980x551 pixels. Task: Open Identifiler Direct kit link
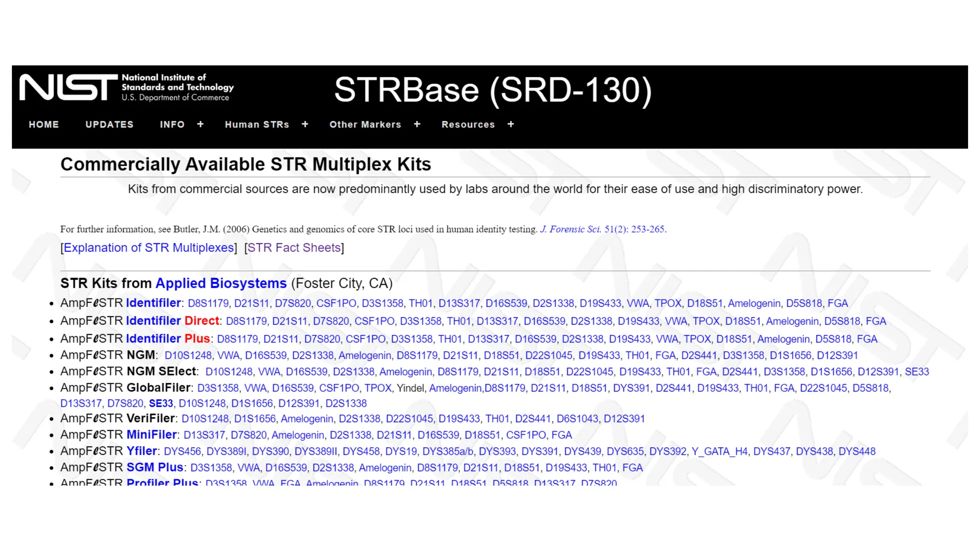pos(172,321)
